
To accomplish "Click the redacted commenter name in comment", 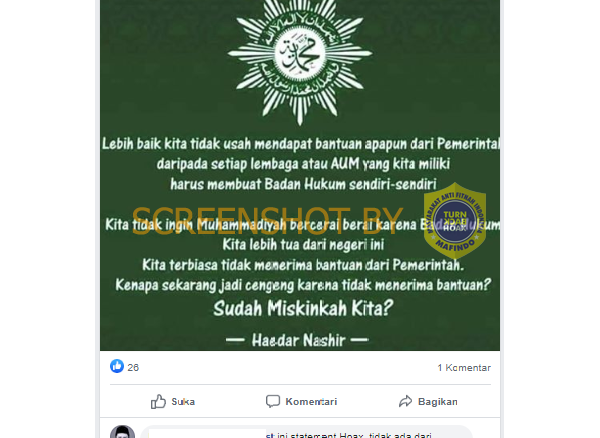I will pos(207,433).
